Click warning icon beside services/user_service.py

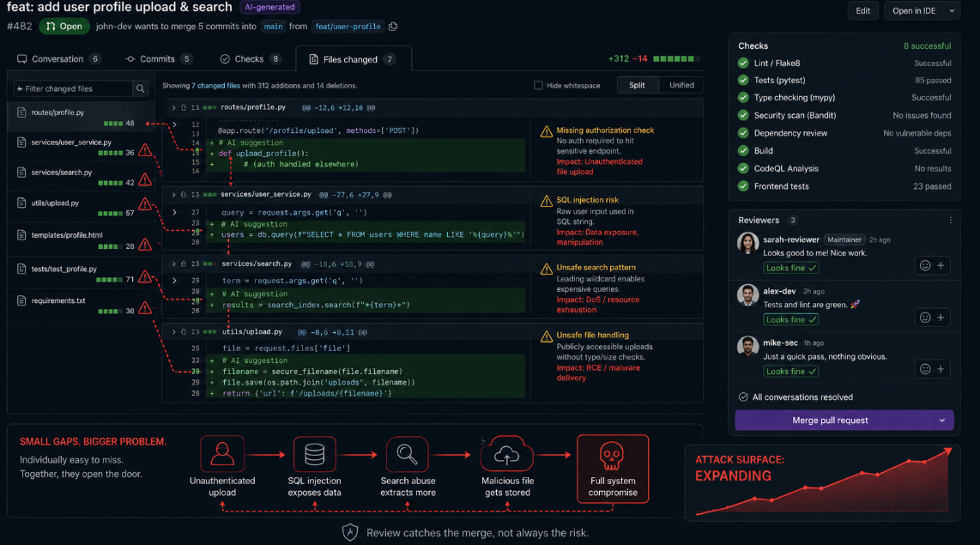145,150
